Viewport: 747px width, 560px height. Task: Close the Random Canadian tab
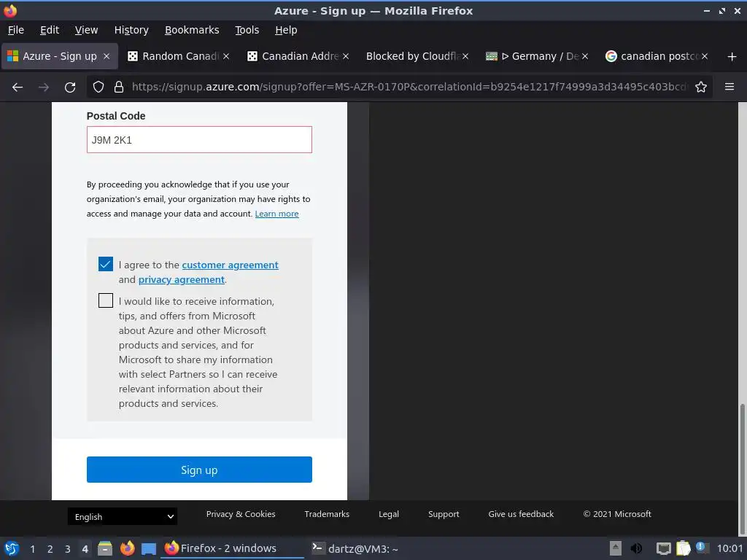tap(226, 56)
